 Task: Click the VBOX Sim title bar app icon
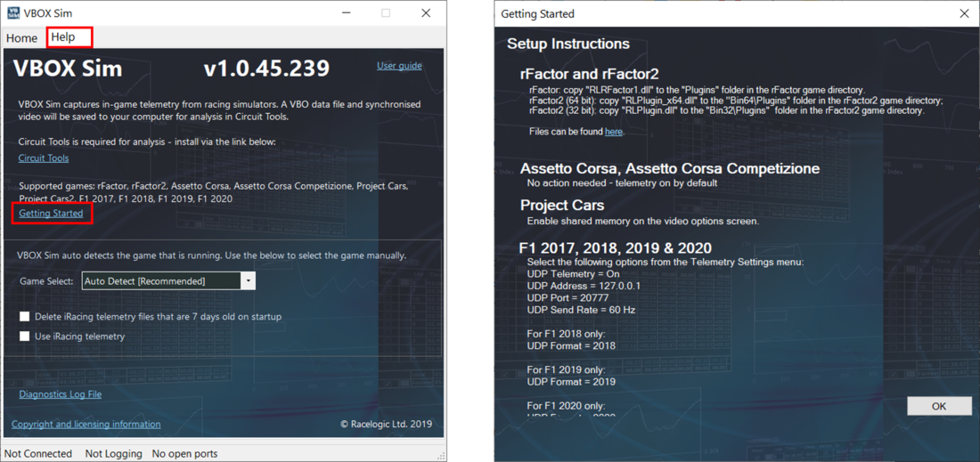point(12,12)
